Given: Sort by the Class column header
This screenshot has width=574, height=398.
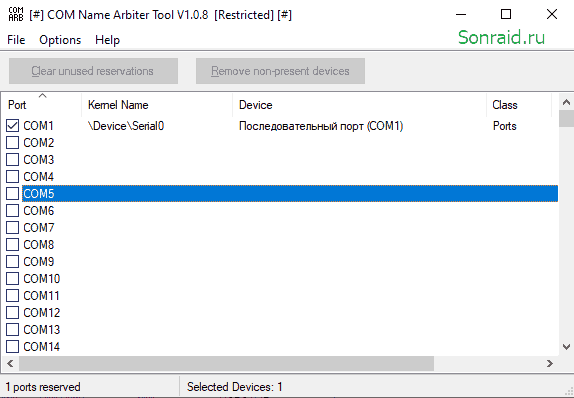Looking at the screenshot, I should 519,105.
